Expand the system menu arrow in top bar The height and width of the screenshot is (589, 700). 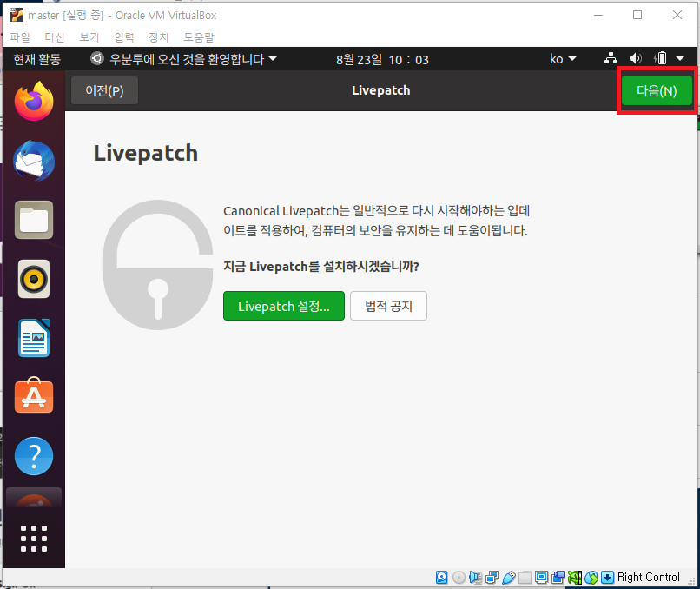point(680,58)
